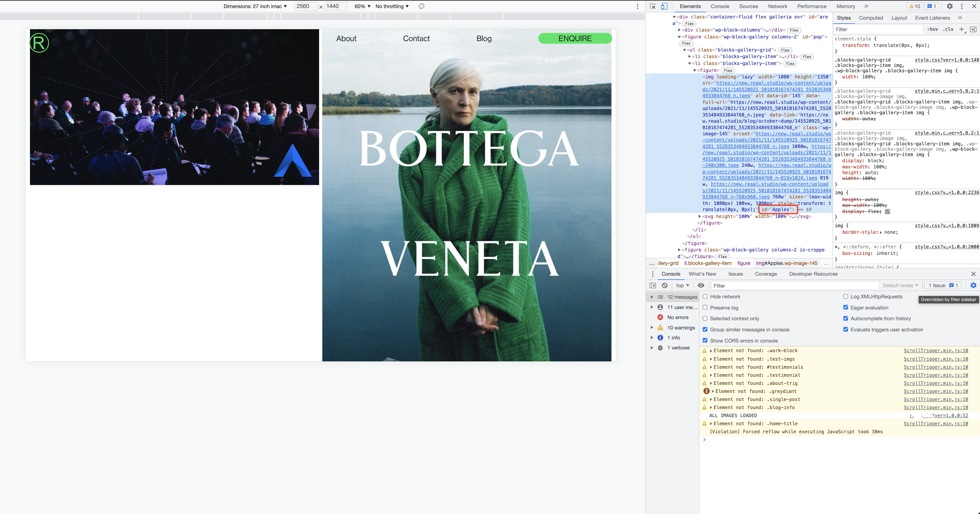Screen dimensions: 980x514
Task: Expand 12 messages in console sidebar
Action: point(652,297)
